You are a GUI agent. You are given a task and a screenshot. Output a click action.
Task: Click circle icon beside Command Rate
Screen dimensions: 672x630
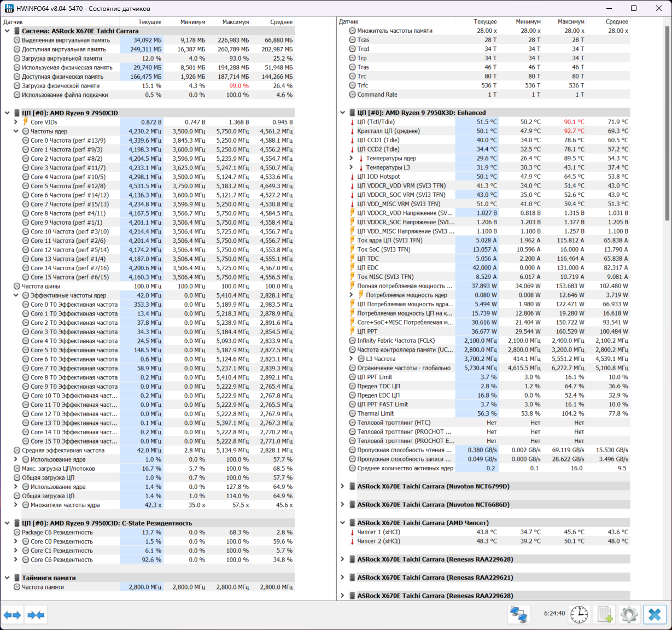352,95
